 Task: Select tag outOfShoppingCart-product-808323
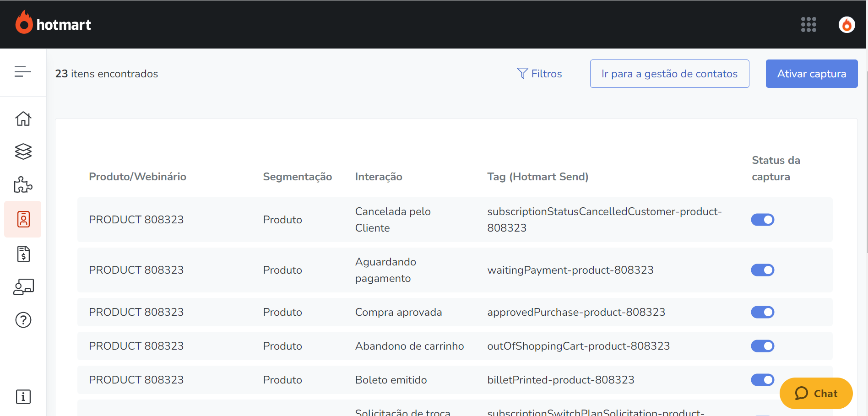[579, 346]
